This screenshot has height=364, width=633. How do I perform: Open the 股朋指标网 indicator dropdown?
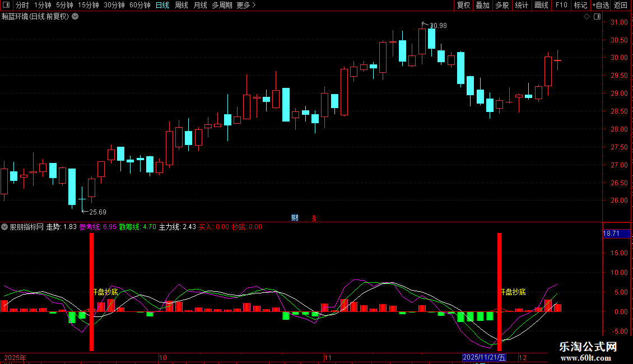click(x=4, y=227)
